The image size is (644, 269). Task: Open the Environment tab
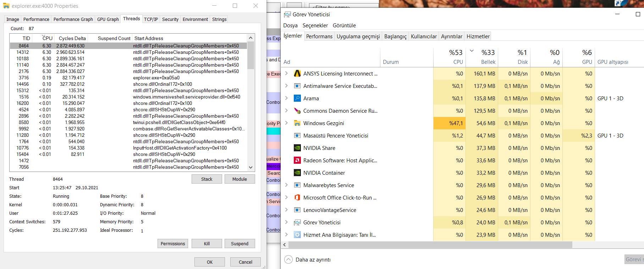(195, 19)
